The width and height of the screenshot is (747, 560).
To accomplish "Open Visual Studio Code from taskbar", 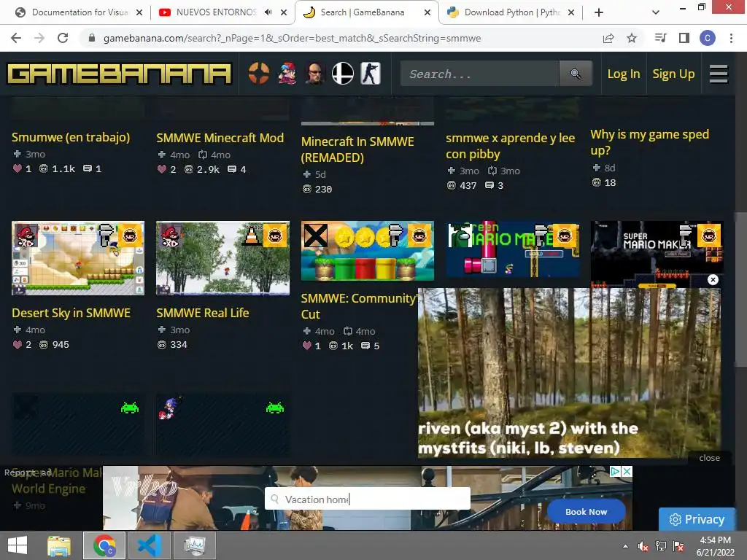I will click(150, 545).
